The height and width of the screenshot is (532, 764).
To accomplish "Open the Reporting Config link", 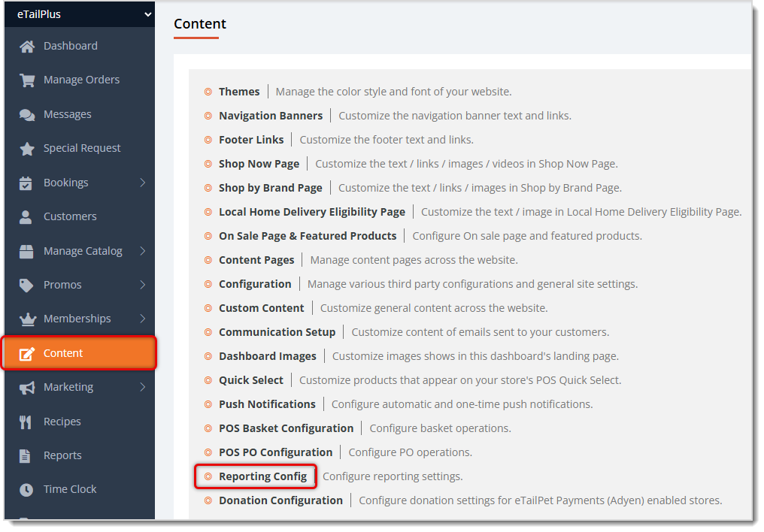I will [x=262, y=476].
